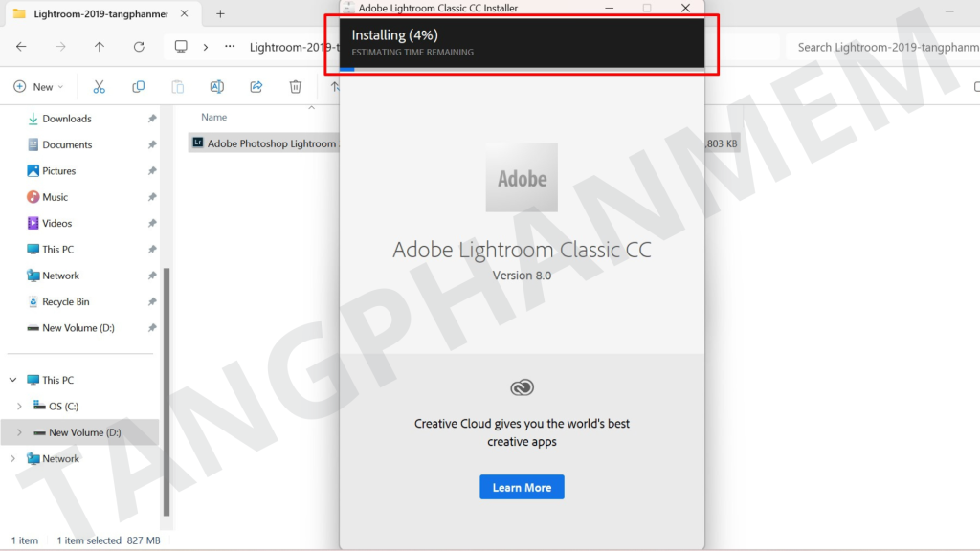980x551 pixels.
Task: Navigate up one folder level
Action: (x=100, y=47)
